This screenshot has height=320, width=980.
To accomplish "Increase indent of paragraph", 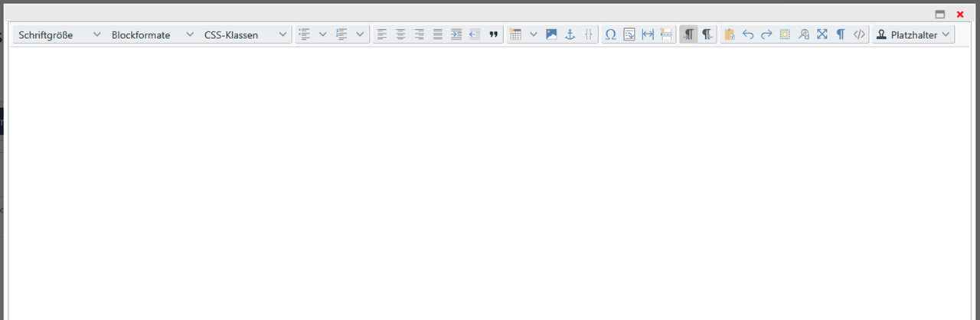I will (x=456, y=34).
